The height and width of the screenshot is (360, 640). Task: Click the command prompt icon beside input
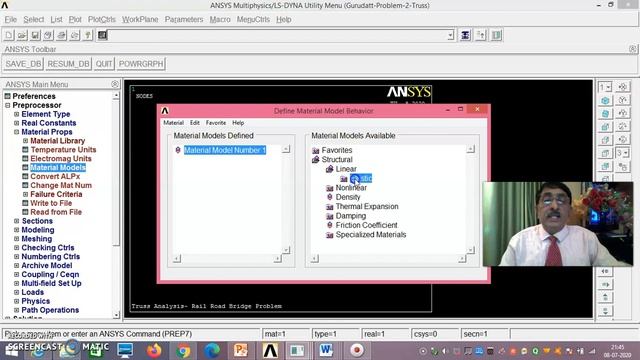tap(102, 35)
